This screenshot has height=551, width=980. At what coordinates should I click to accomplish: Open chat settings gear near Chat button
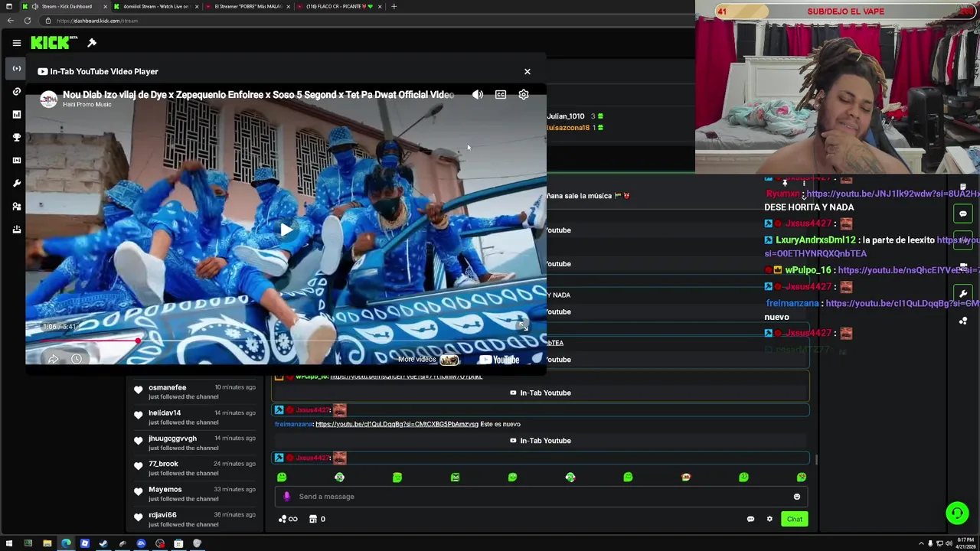click(769, 519)
